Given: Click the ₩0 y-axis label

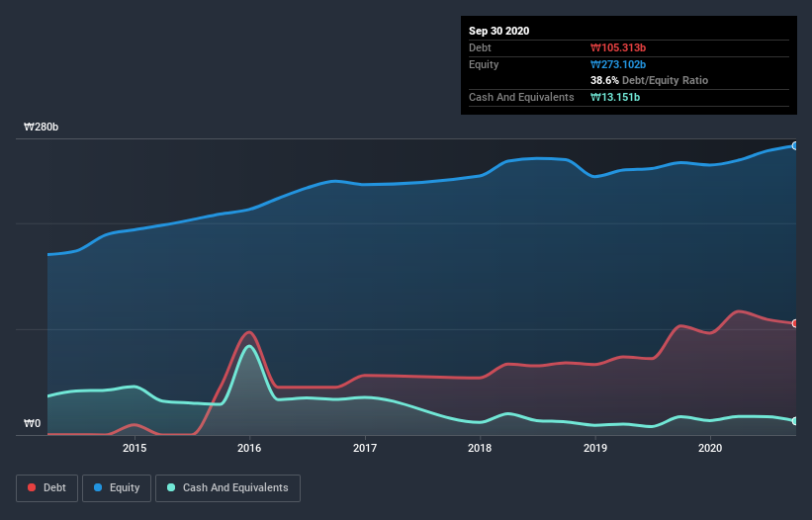Looking at the screenshot, I should pos(32,423).
